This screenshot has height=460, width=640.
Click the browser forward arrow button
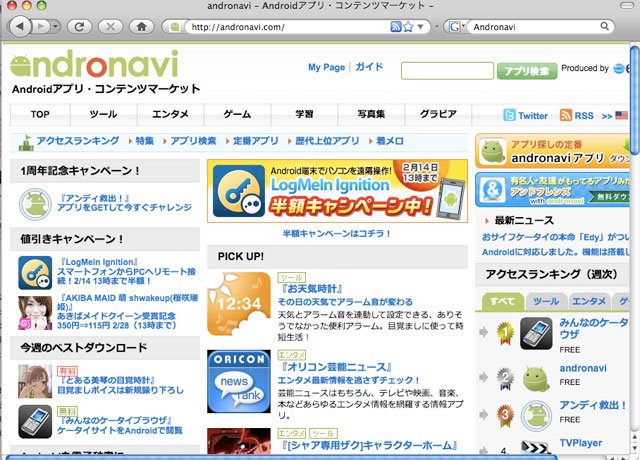click(41, 27)
